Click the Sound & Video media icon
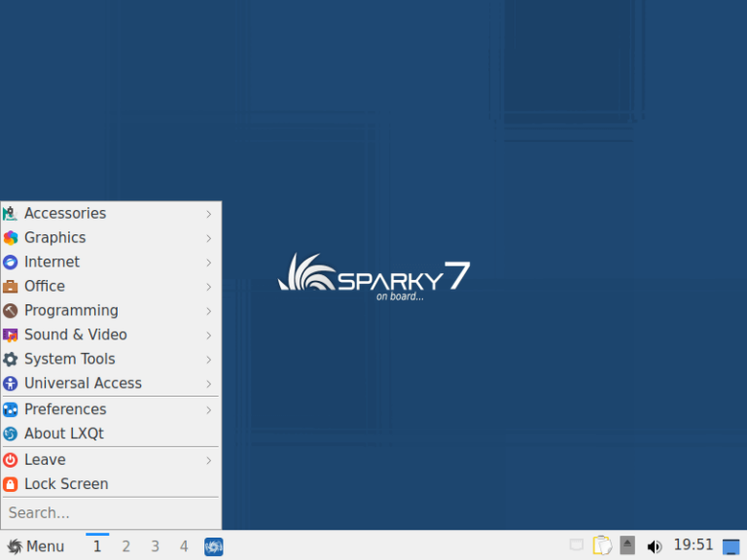Image resolution: width=747 pixels, height=560 pixels. (11, 334)
